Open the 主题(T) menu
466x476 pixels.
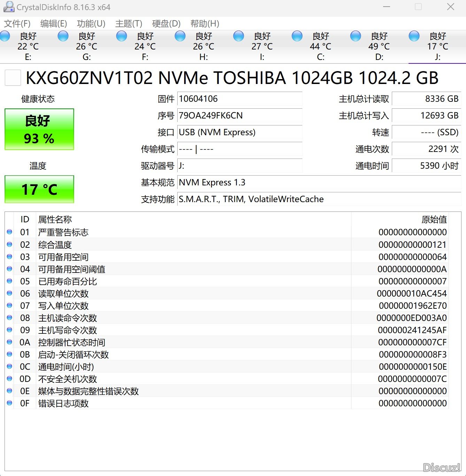tap(129, 24)
